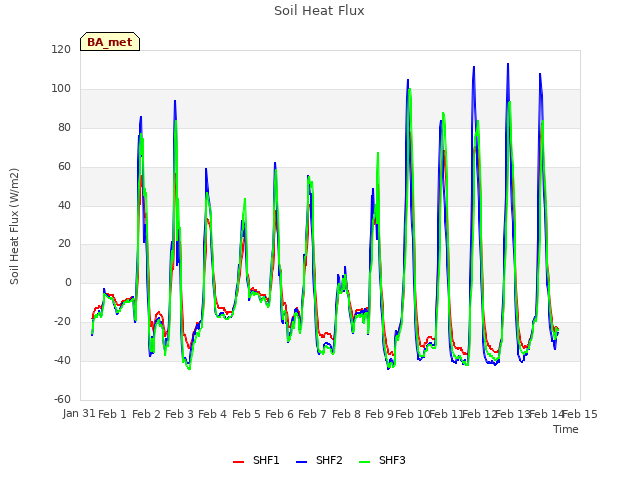Click the 20 y-axis tick label
The width and height of the screenshot is (640, 480).
click(x=64, y=244)
